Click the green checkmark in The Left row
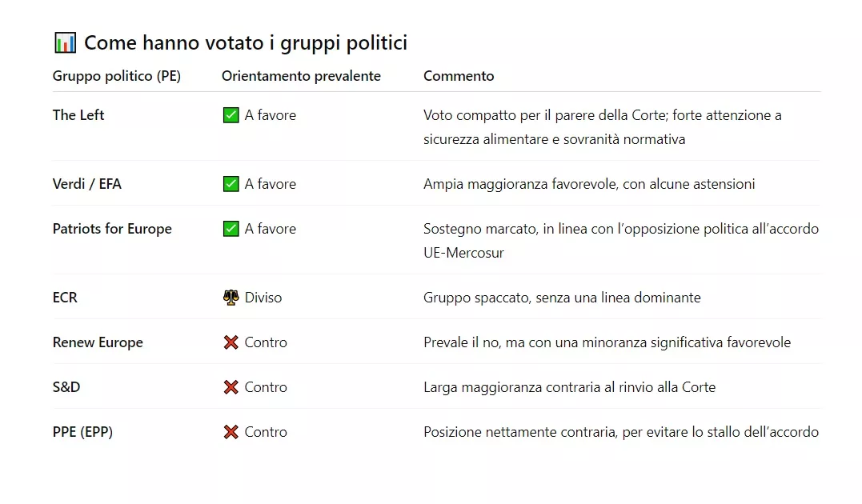862x504 pixels. click(x=231, y=115)
